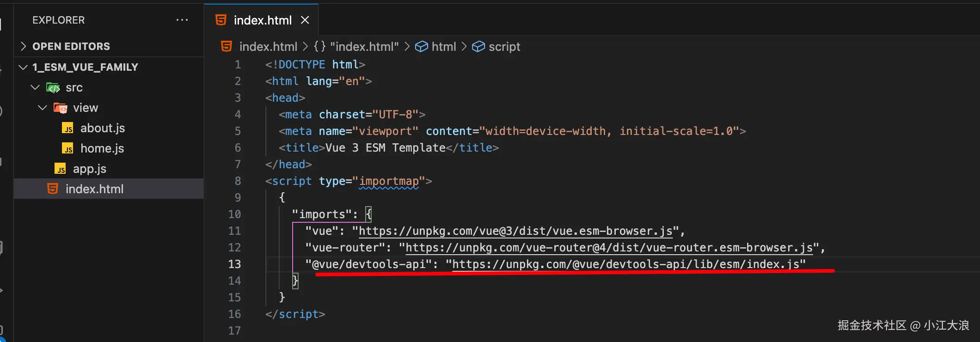This screenshot has width=980, height=342.
Task: Click the view folder icon
Action: click(x=61, y=108)
